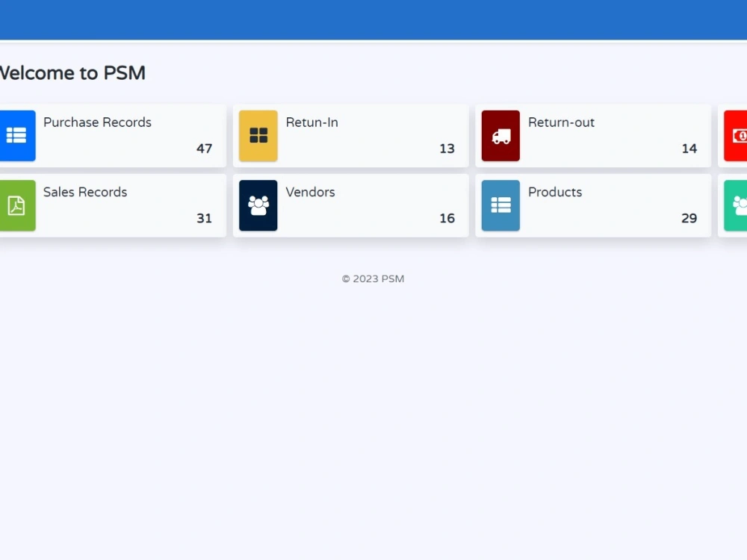747x560 pixels.
Task: Click the red money icon tile
Action: [736, 136]
